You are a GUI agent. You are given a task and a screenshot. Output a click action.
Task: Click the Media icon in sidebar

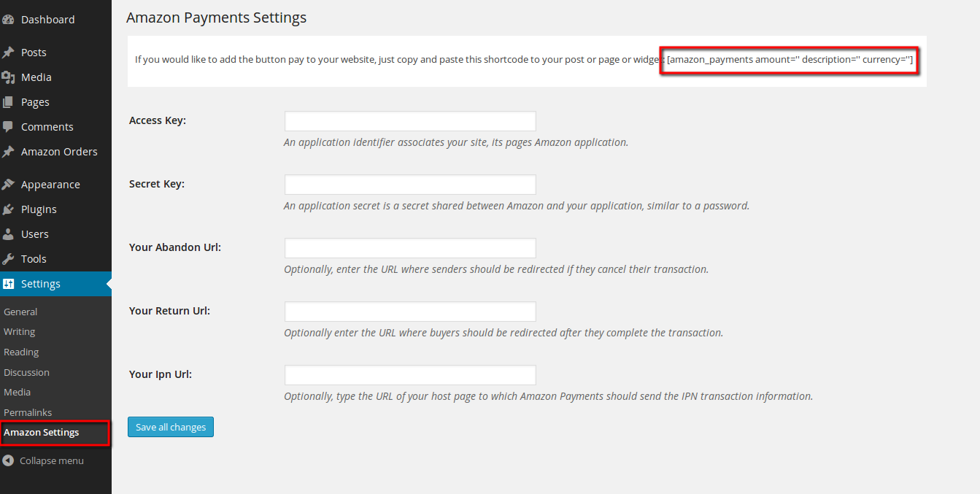tap(8, 77)
